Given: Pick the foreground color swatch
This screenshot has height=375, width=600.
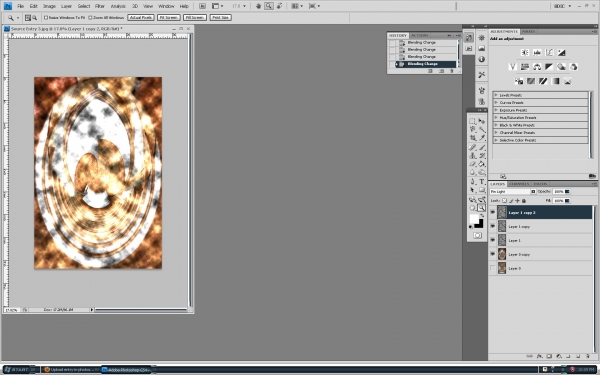Looking at the screenshot, I should (474, 219).
